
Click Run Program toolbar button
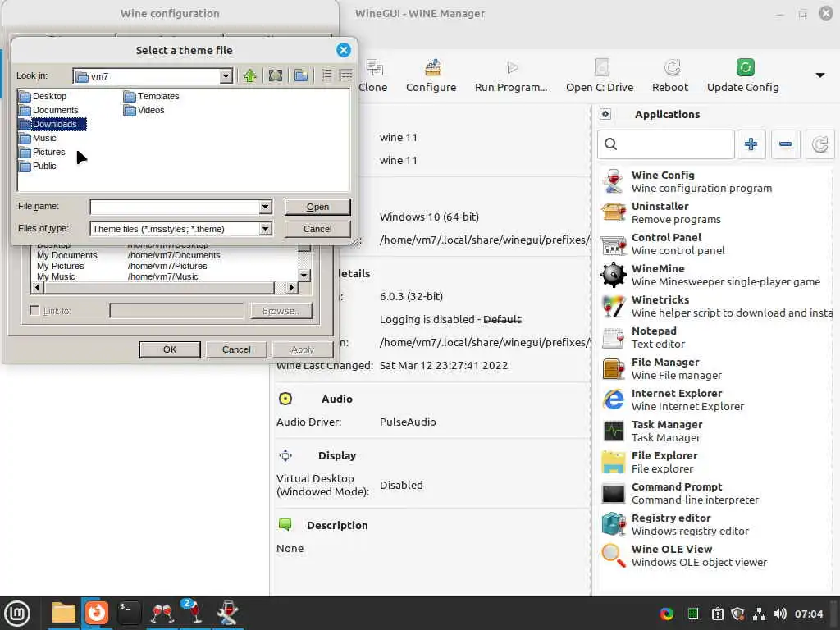[x=511, y=75]
